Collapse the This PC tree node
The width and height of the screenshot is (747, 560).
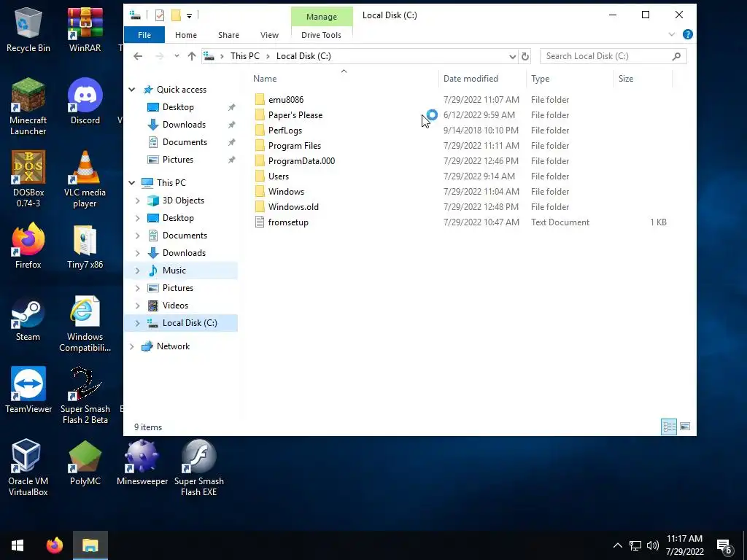point(132,183)
